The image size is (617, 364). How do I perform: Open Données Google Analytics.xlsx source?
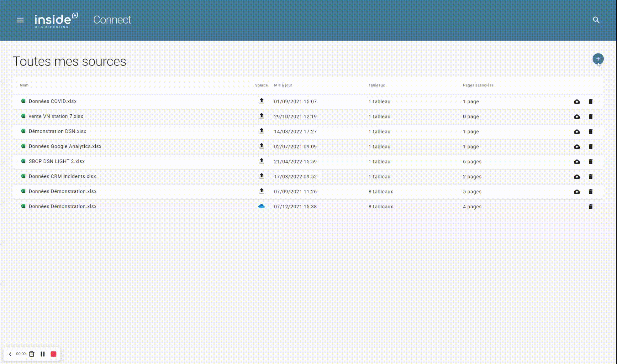click(65, 146)
